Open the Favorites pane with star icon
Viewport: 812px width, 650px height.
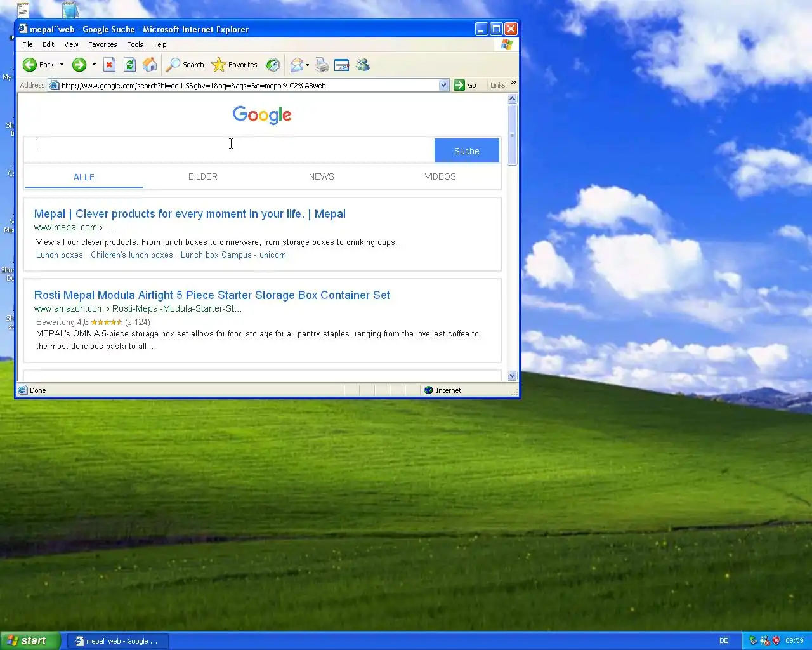[218, 65]
